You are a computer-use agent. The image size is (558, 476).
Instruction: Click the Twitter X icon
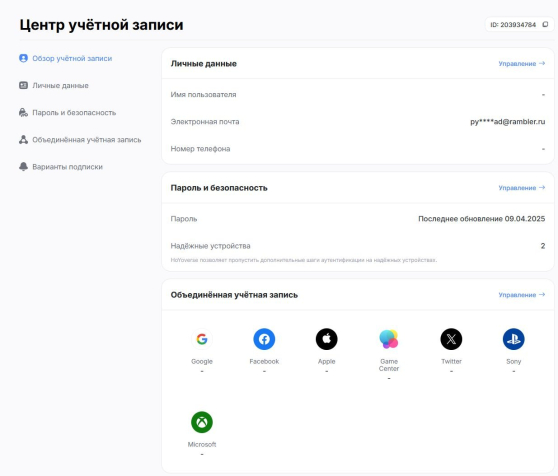[451, 339]
